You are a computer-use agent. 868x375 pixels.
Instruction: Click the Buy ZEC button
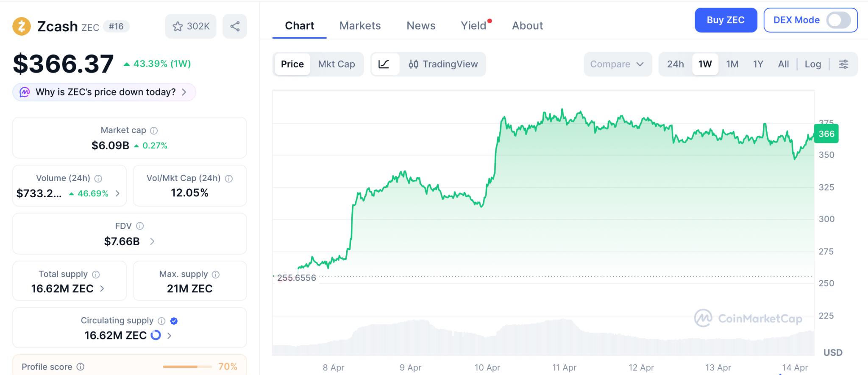pyautogui.click(x=726, y=20)
